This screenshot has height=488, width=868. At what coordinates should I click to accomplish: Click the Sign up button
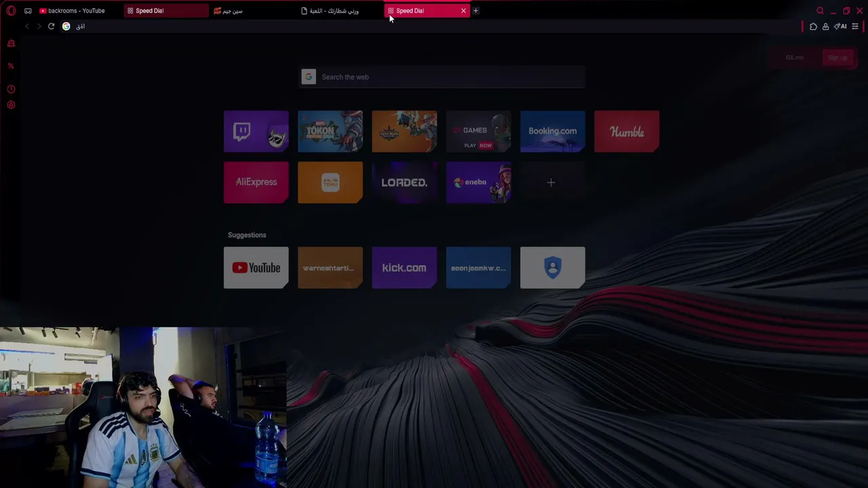(837, 58)
